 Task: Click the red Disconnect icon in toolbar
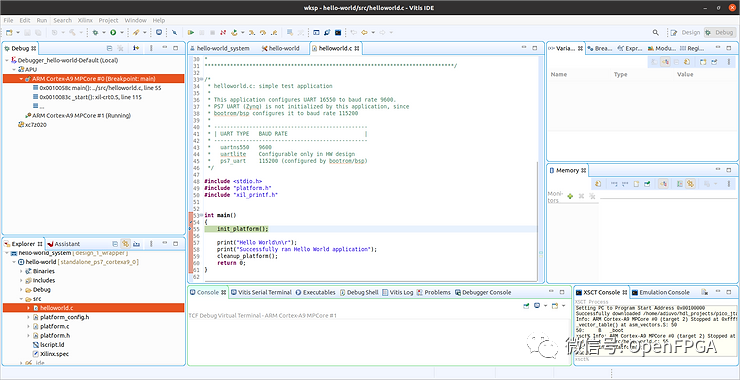click(x=223, y=33)
